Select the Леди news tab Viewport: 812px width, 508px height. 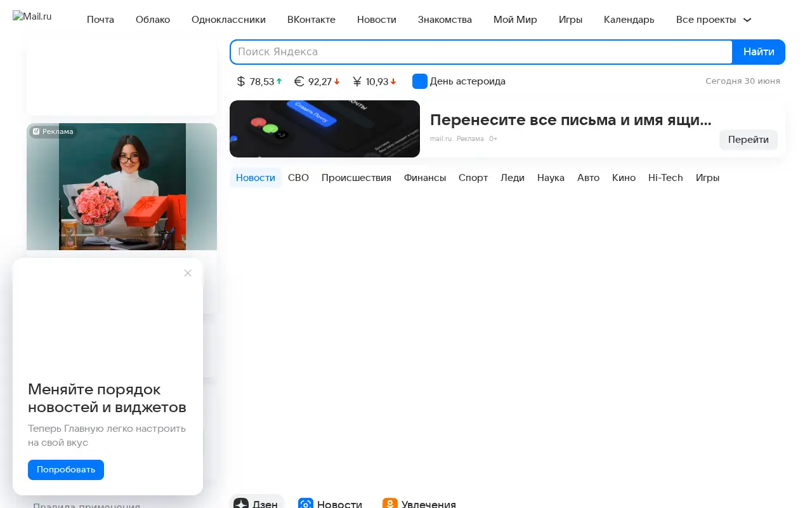(513, 178)
